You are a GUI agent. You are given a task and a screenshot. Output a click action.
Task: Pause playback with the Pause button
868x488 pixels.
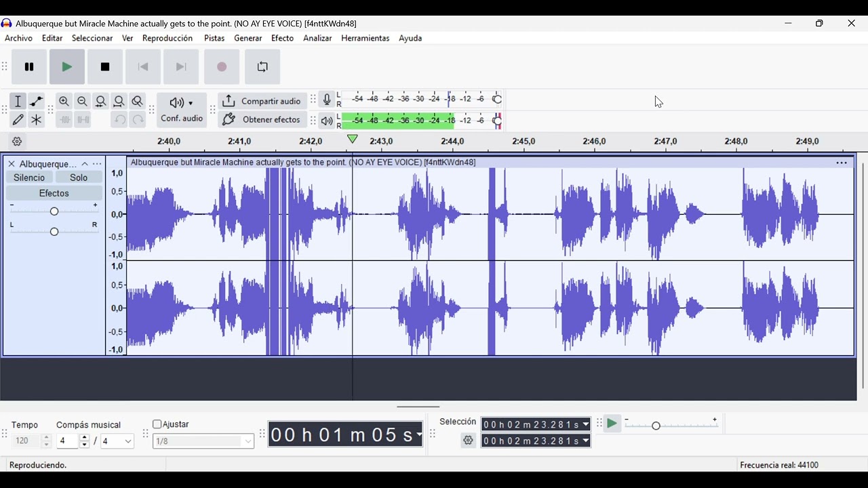click(29, 67)
